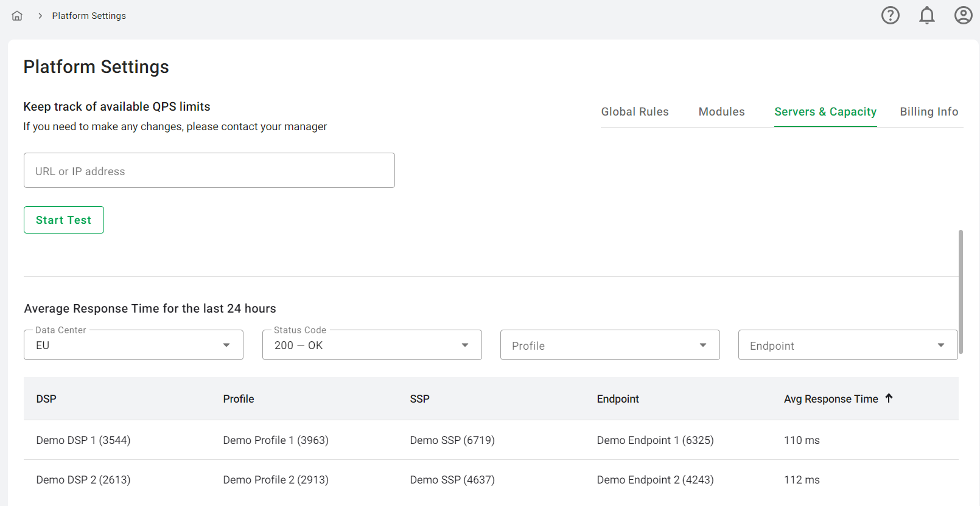Click the URL or IP address field
The height and width of the screenshot is (506, 980).
pyautogui.click(x=209, y=171)
